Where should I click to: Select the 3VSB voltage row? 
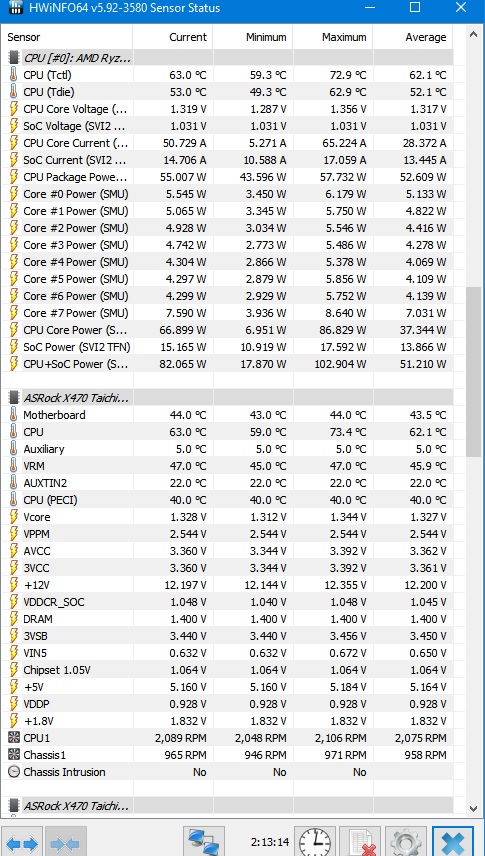(227, 636)
